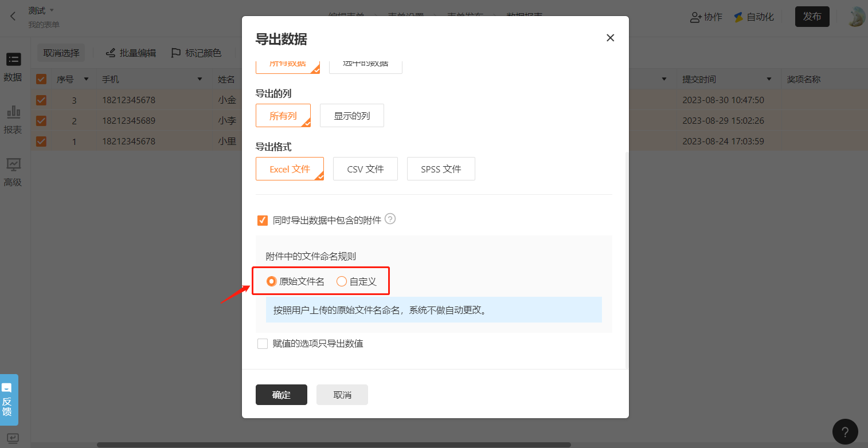Uncheck the row 3 checkbox
The height and width of the screenshot is (448, 868).
pos(41,100)
